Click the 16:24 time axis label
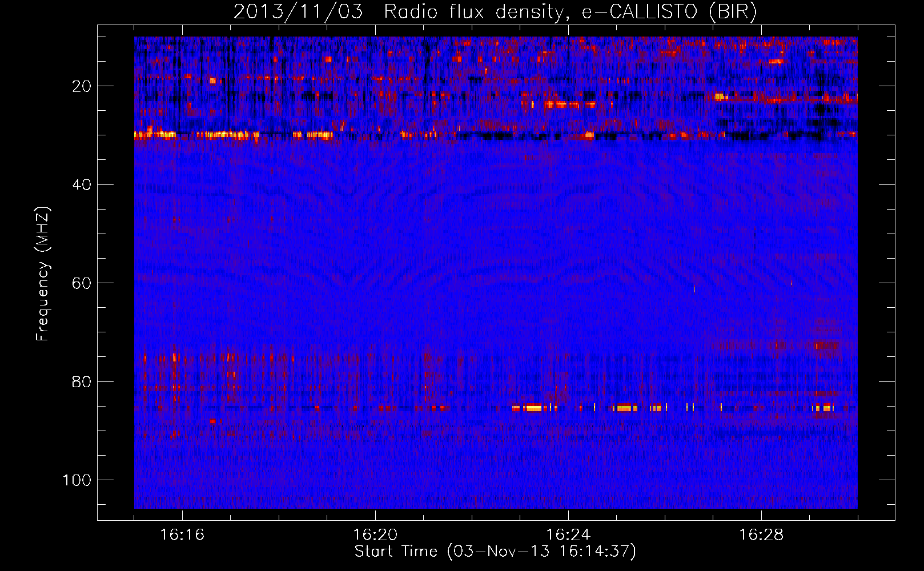 [568, 535]
